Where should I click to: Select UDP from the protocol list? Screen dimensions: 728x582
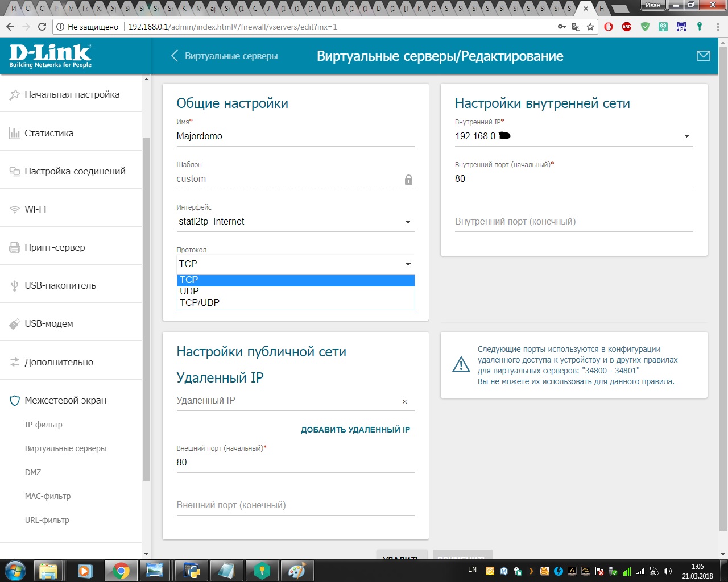pyautogui.click(x=189, y=291)
